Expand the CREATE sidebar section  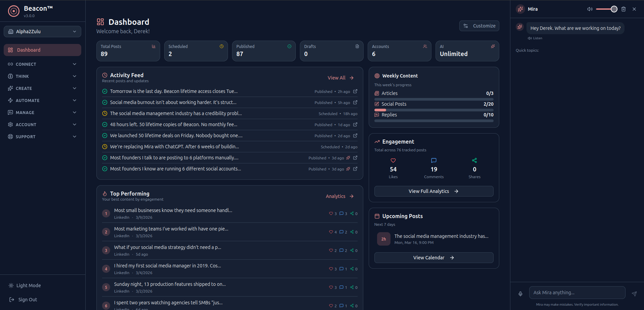click(x=42, y=88)
